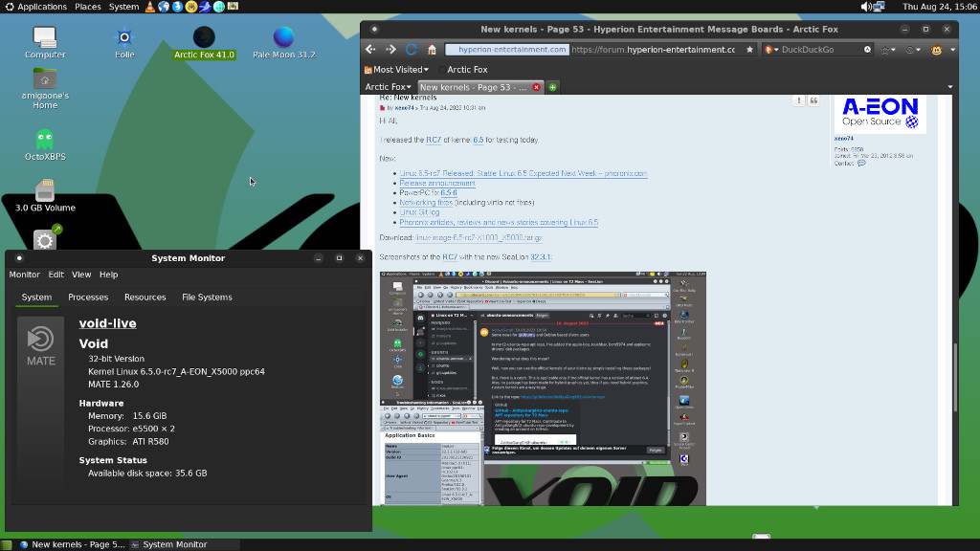Open the Networking fixes link
Viewport: 980px width, 551px height.
click(x=426, y=203)
